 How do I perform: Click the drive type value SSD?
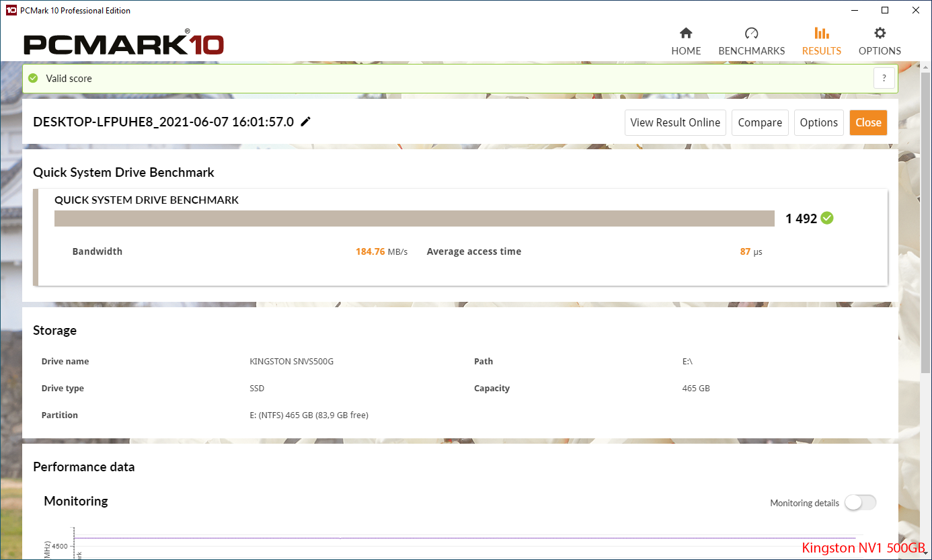pyautogui.click(x=257, y=388)
